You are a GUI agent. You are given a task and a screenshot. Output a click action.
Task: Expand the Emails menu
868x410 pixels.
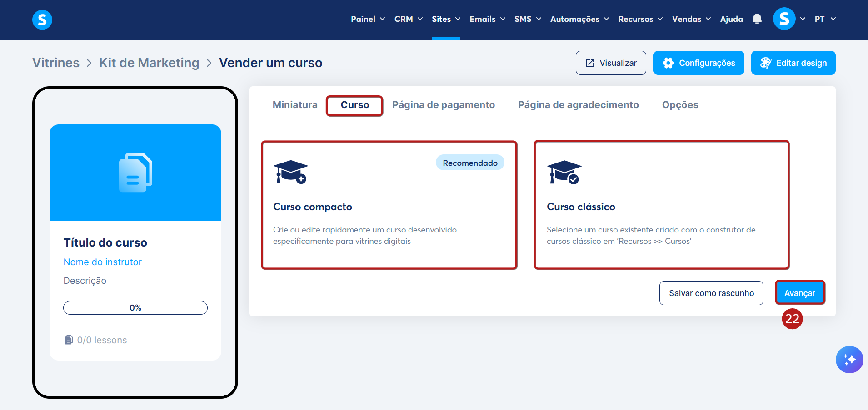(488, 19)
